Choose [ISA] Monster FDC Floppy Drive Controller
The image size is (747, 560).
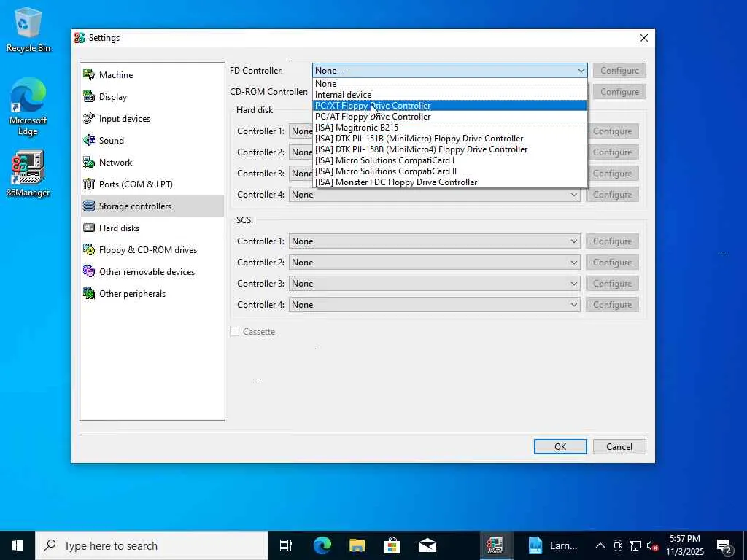click(x=450, y=182)
